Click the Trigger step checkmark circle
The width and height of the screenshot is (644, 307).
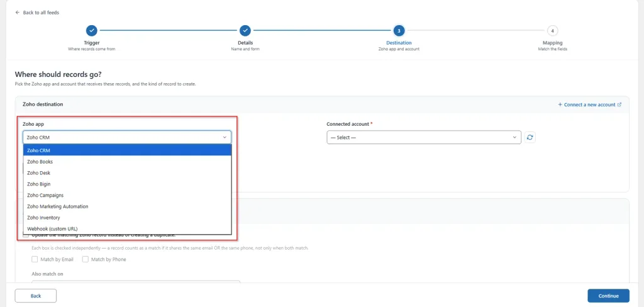[x=92, y=30]
